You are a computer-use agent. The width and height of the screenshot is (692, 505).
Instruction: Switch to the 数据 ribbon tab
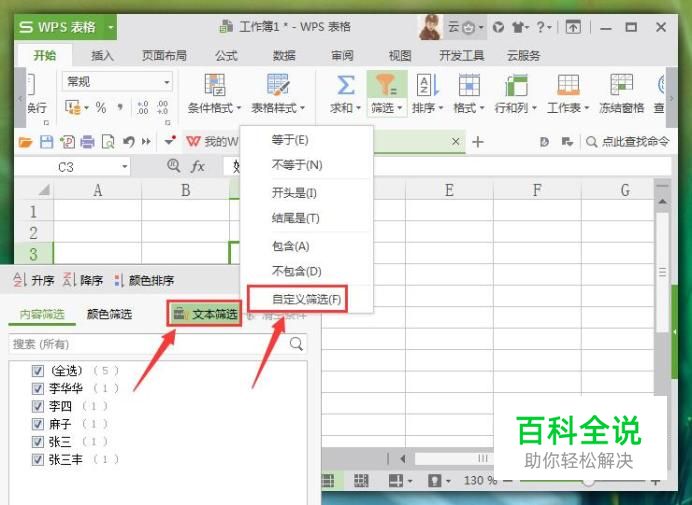coord(284,56)
